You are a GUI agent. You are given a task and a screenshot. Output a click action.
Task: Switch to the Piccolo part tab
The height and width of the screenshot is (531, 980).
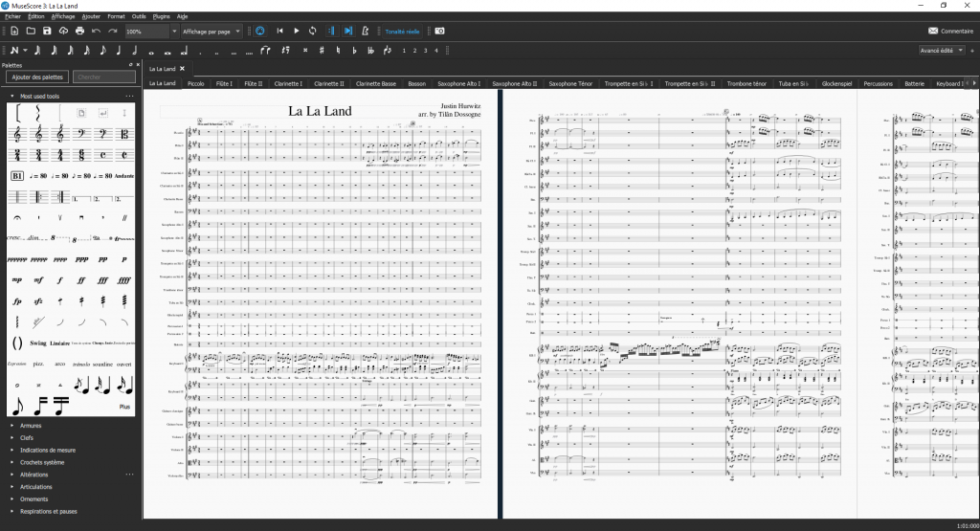[x=195, y=83]
